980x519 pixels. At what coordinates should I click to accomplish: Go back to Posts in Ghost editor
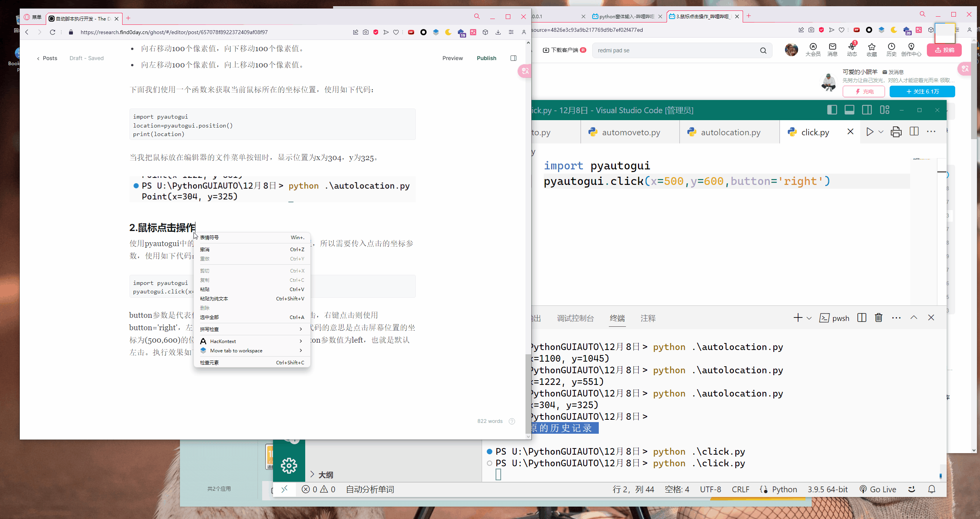click(47, 58)
